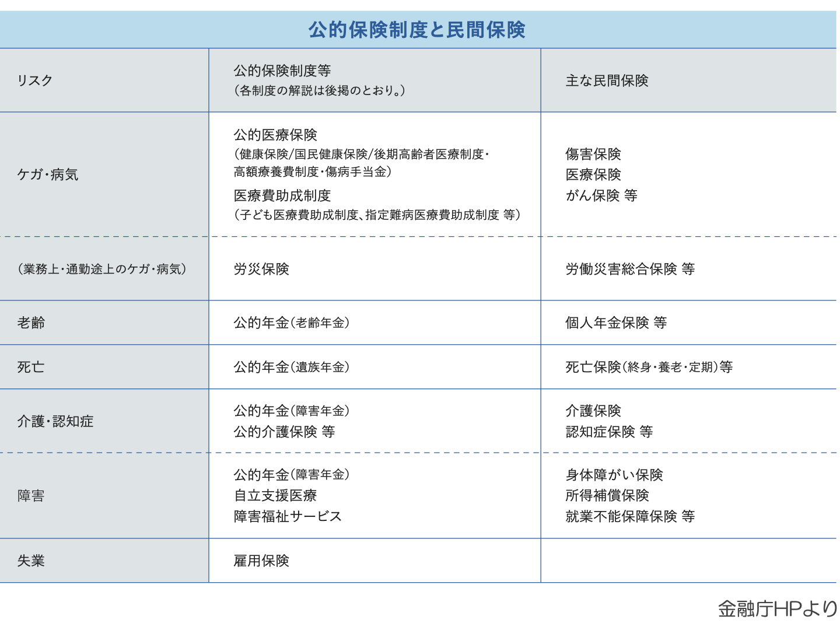Image resolution: width=840 pixels, height=630 pixels.
Task: Click 医療保険 in private insurance column
Action: pos(593,174)
